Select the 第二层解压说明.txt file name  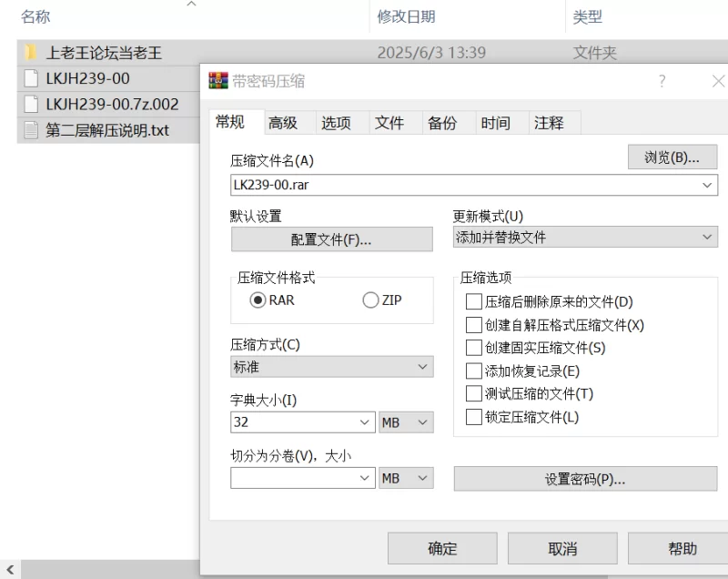107,130
